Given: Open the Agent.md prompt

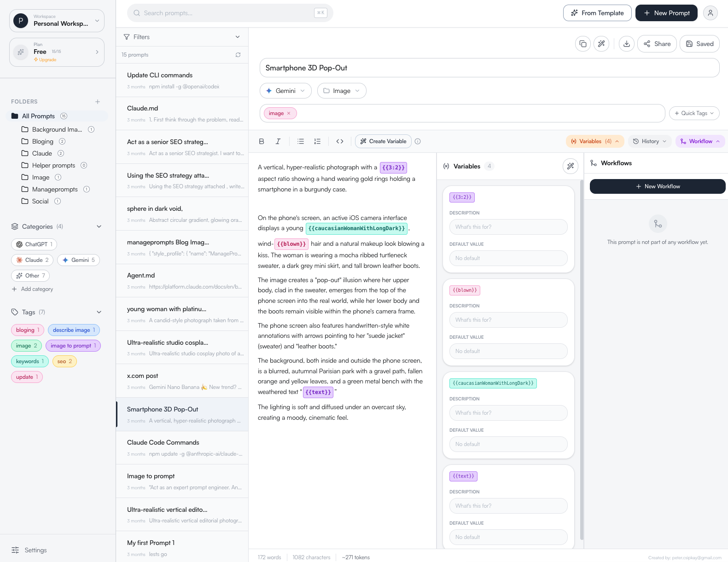Looking at the screenshot, I should click(182, 281).
